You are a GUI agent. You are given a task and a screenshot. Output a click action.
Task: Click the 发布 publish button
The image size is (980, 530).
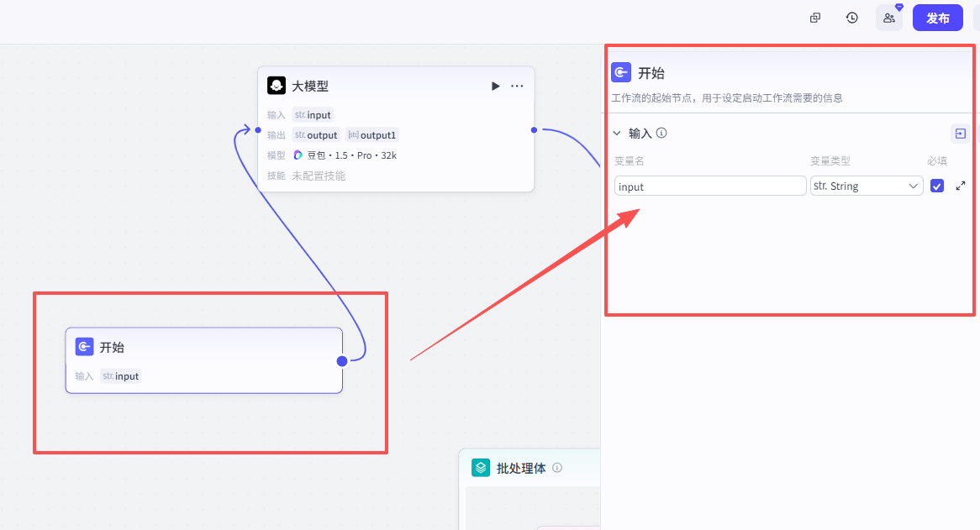[937, 18]
